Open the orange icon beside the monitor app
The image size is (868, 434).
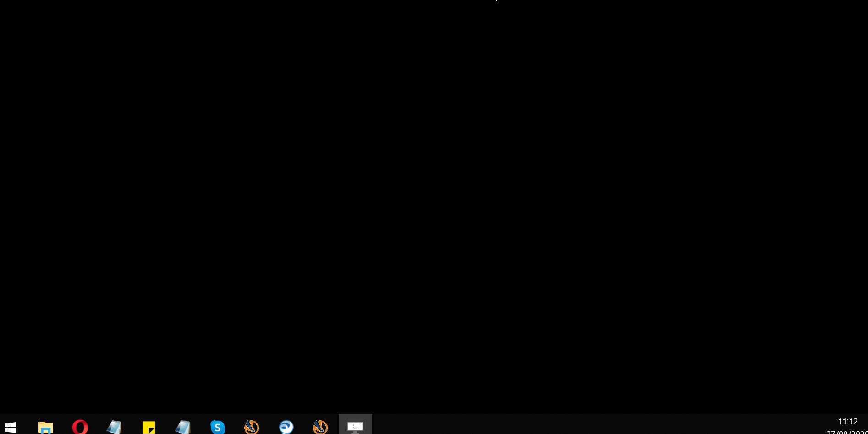coord(320,427)
